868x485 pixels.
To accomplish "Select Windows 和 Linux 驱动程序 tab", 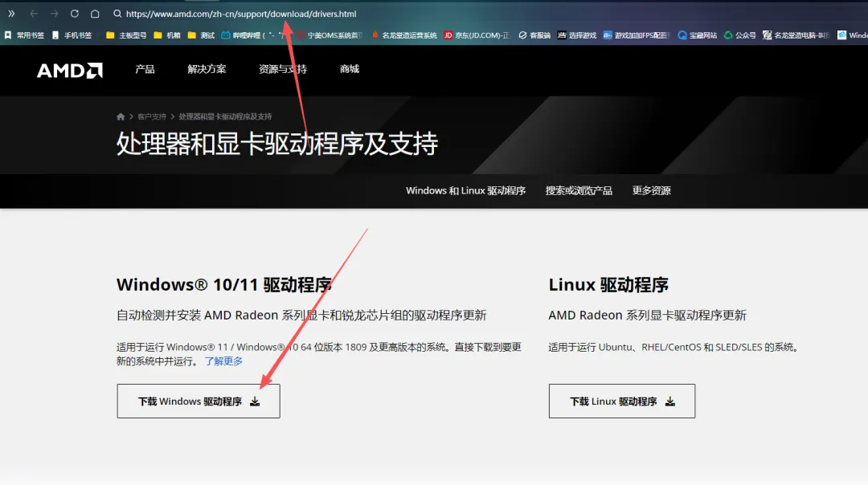I will coord(465,191).
